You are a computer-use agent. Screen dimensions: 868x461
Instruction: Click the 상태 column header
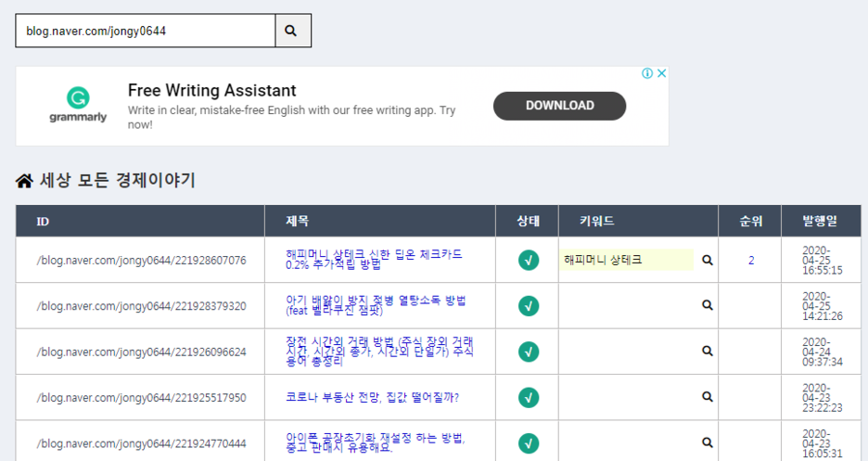[528, 221]
